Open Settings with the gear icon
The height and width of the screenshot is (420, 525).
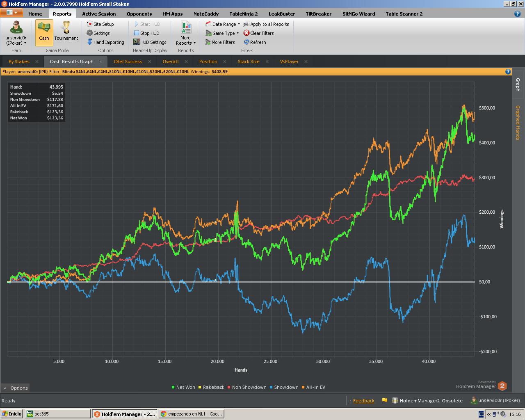[98, 33]
